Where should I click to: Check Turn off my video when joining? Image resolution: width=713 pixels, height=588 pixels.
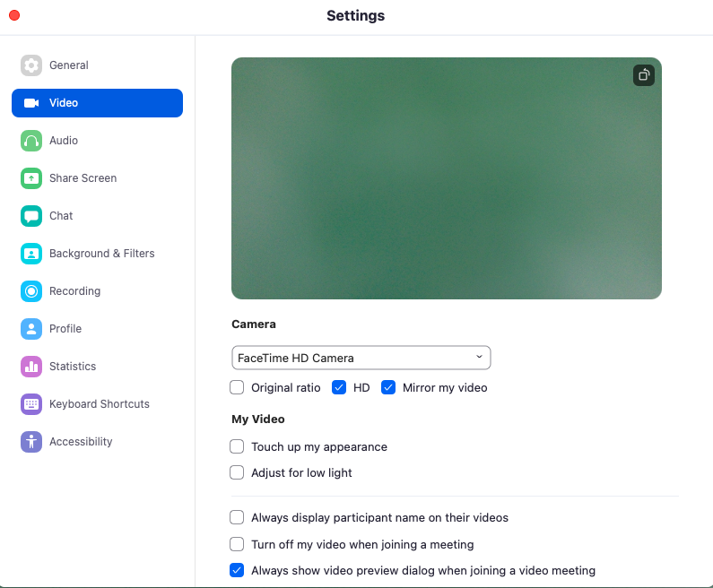point(237,544)
